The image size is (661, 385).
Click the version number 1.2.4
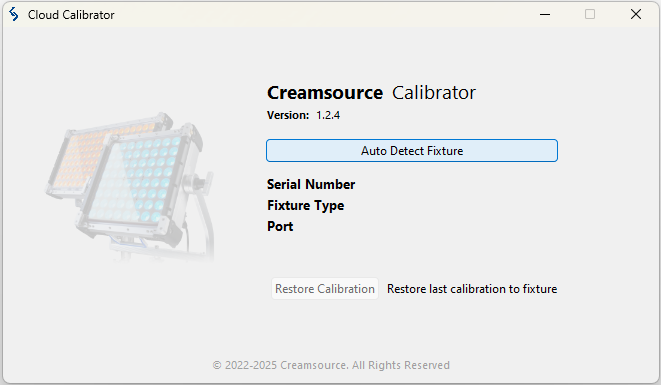pyautogui.click(x=328, y=115)
